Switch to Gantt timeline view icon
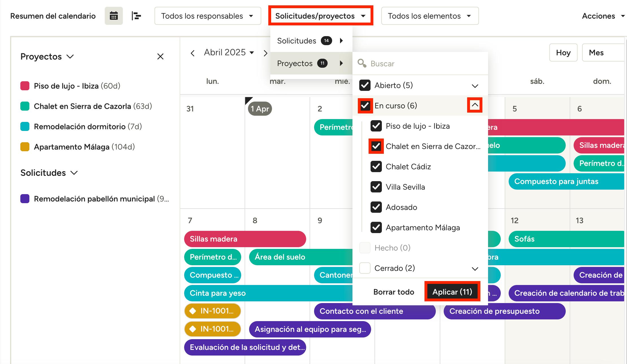 [x=136, y=16]
